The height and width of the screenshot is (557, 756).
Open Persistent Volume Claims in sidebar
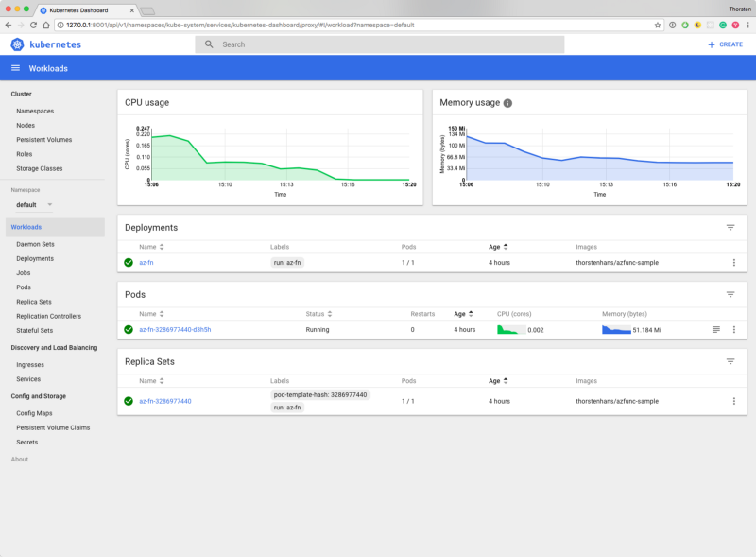(x=53, y=427)
